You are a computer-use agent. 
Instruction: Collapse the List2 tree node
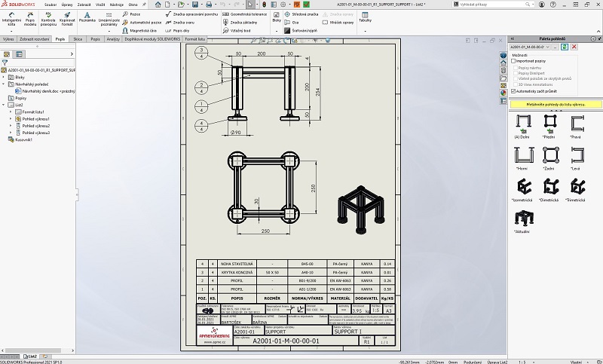click(x=5, y=105)
